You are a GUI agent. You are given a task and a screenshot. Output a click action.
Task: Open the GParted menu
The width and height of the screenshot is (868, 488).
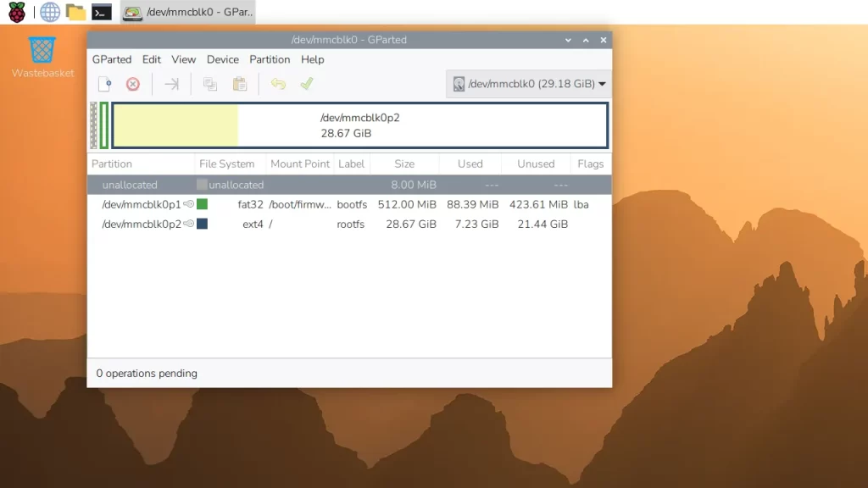[112, 59]
